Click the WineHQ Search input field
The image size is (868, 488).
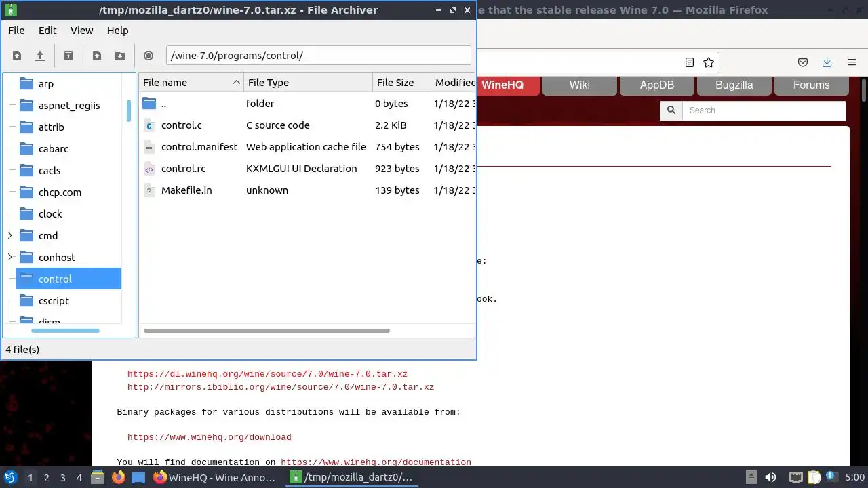coord(764,110)
